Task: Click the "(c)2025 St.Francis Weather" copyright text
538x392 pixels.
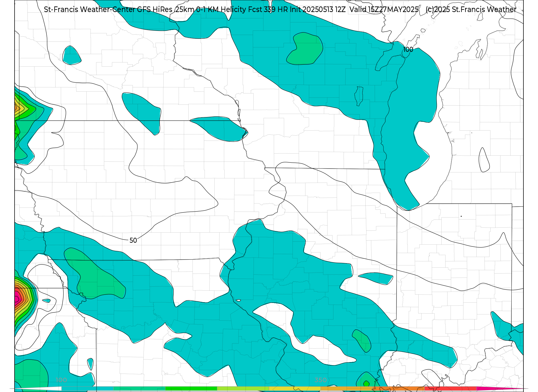Action: 471,10
